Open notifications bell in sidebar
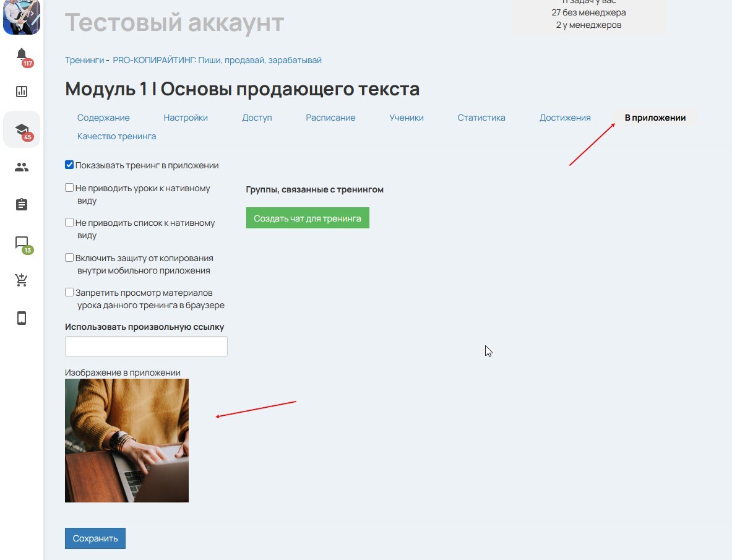Screen dimensions: 732x560 [22, 55]
